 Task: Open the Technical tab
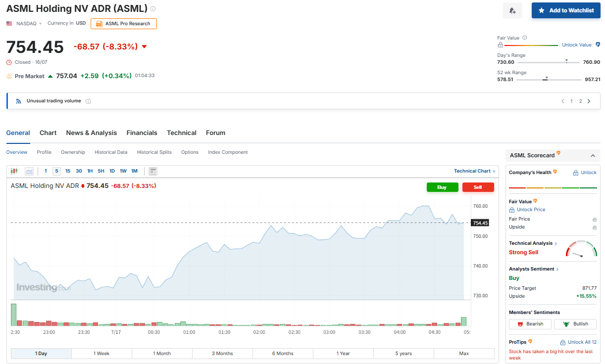tap(182, 133)
